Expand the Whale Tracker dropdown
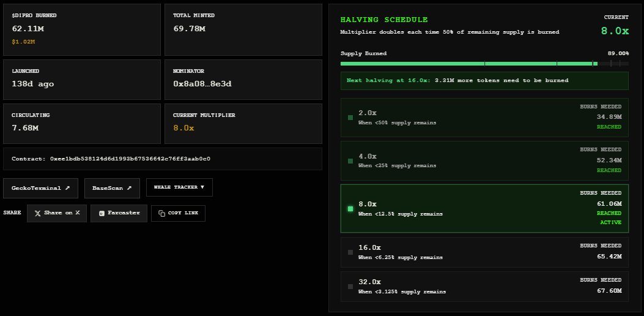 click(179, 187)
